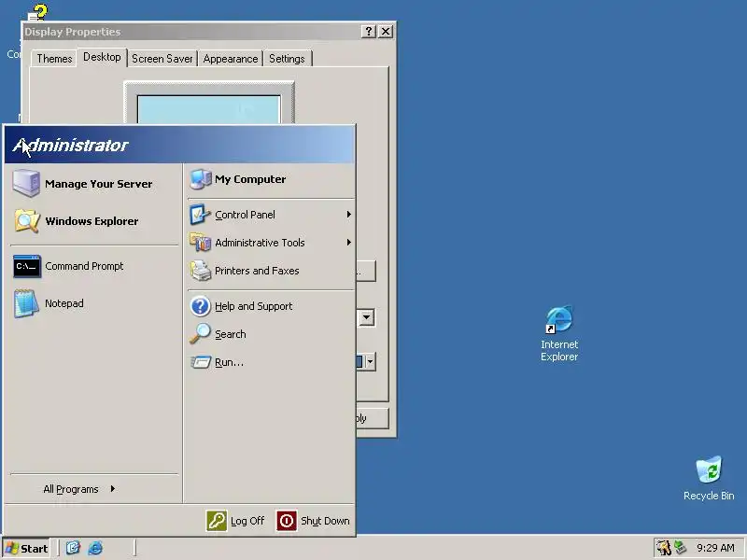Open the Position dropdown in Display Properties
This screenshot has width=747, height=560.
point(366,317)
